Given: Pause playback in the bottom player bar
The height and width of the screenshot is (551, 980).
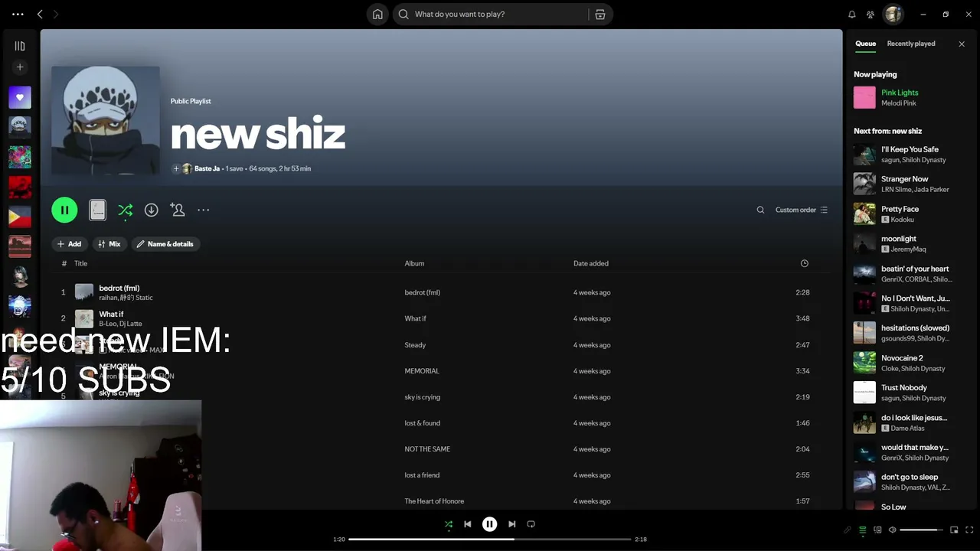Looking at the screenshot, I should coord(489,524).
